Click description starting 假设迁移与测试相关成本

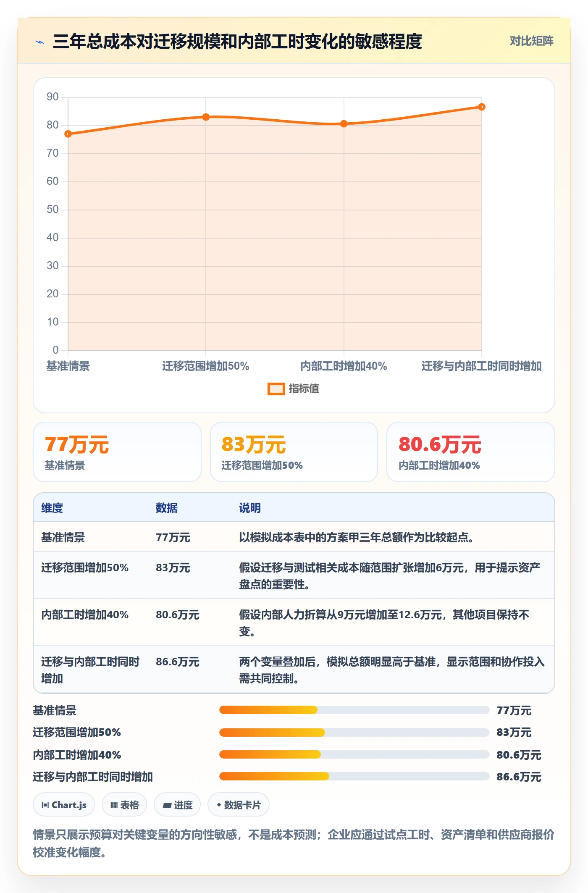click(389, 576)
